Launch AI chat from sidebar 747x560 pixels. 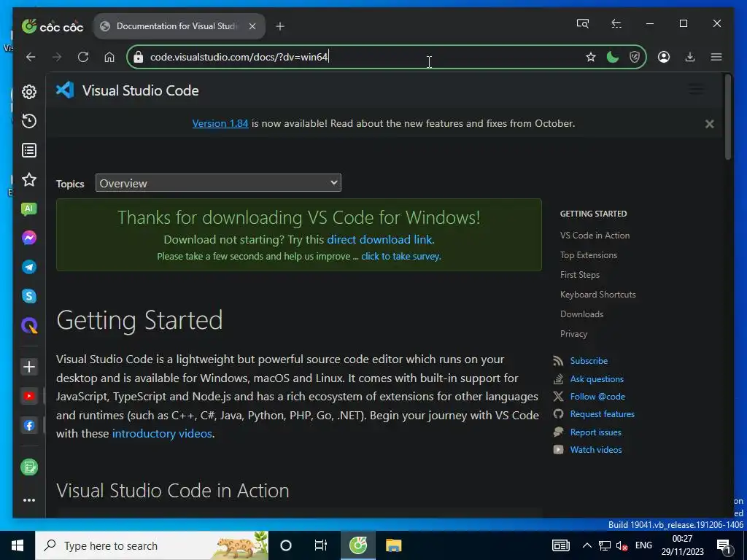click(29, 209)
